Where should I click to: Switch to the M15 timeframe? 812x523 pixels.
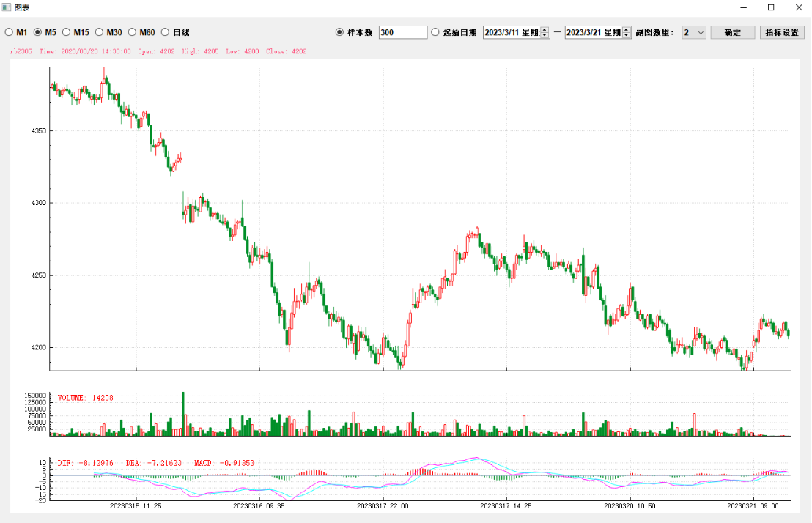click(x=67, y=32)
